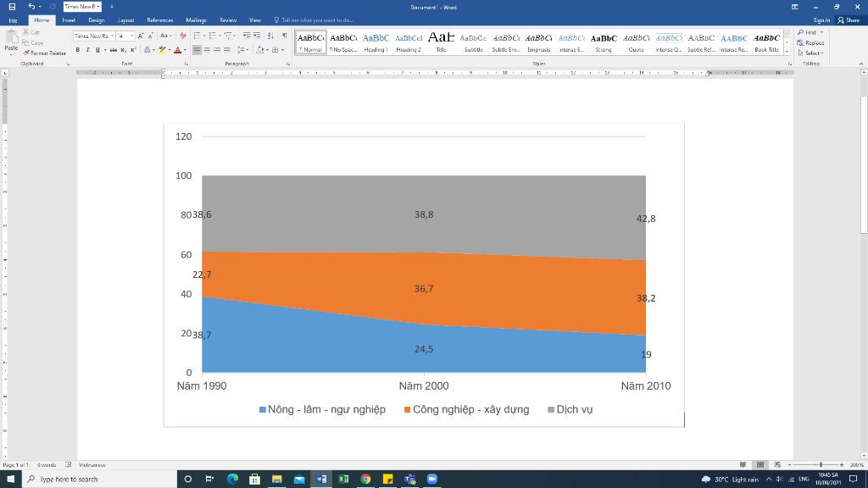The height and width of the screenshot is (488, 868).
Task: Switch to the Review tab
Action: 227,20
